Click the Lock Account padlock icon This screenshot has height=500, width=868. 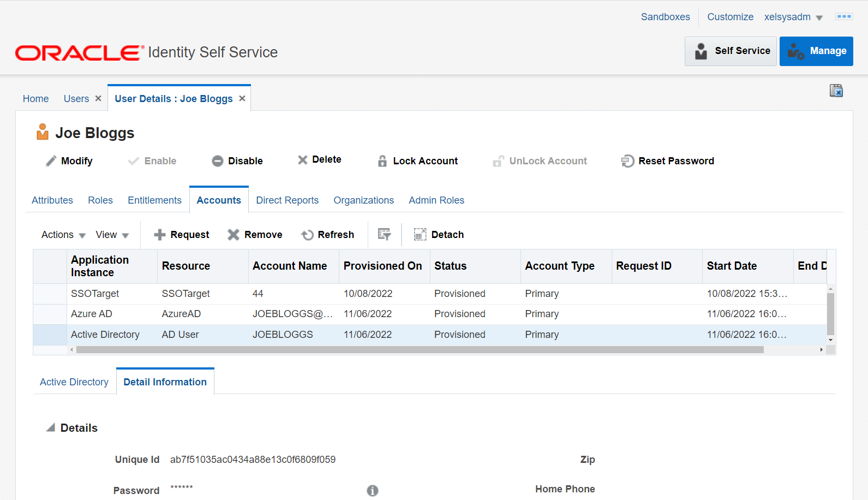pyautogui.click(x=382, y=161)
